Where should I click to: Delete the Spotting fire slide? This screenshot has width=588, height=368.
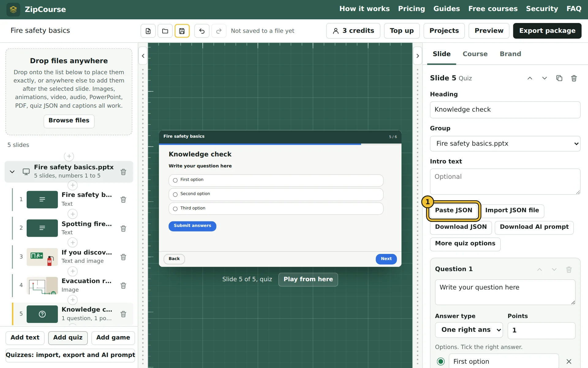click(x=123, y=228)
